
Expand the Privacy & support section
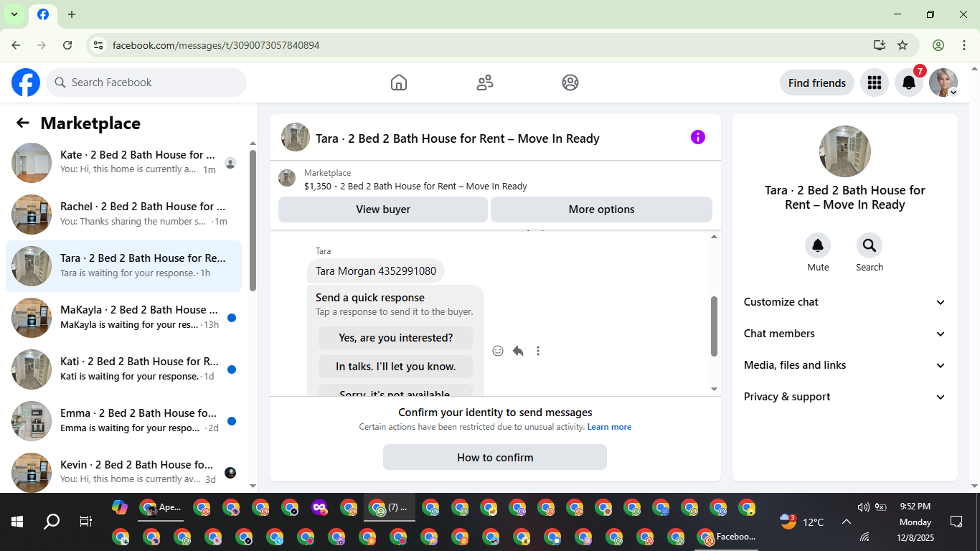(x=845, y=397)
